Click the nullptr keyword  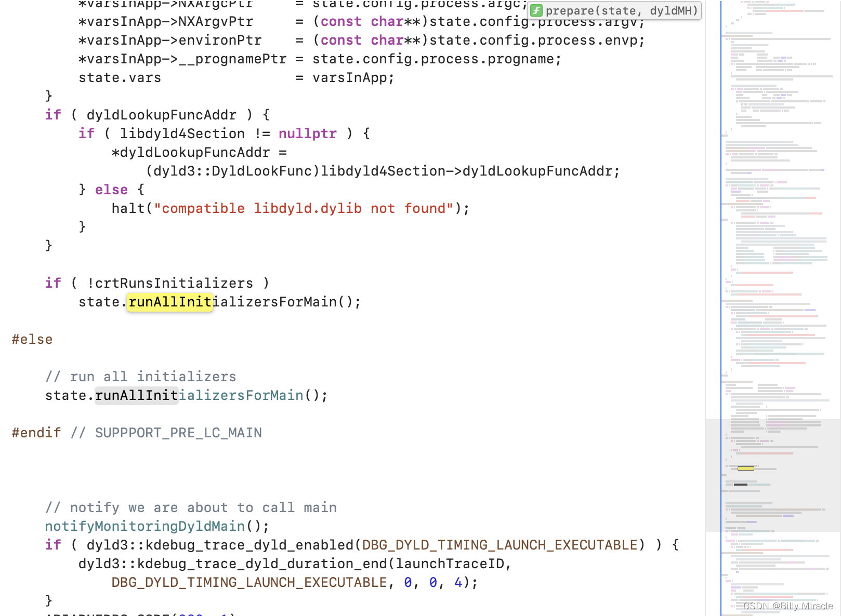click(307, 133)
